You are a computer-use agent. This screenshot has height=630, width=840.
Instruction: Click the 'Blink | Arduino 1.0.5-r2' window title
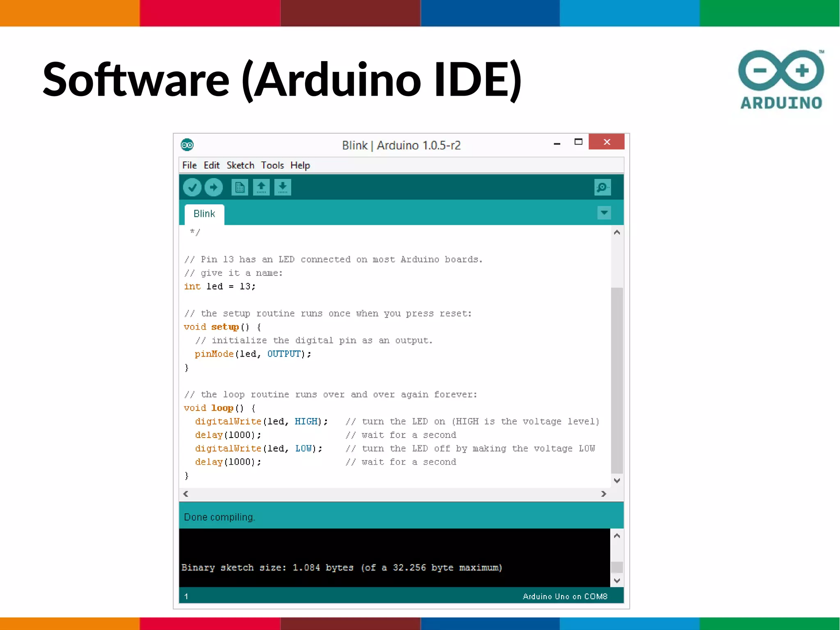(x=401, y=145)
